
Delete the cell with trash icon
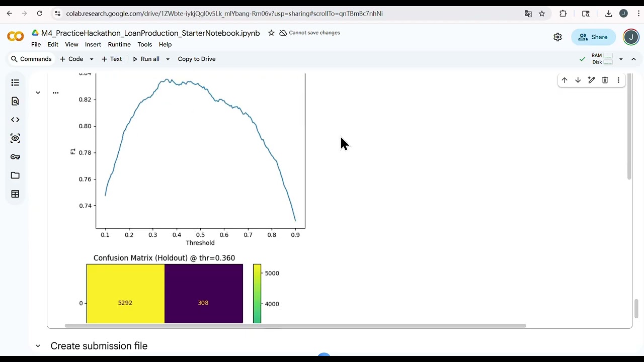pos(605,80)
